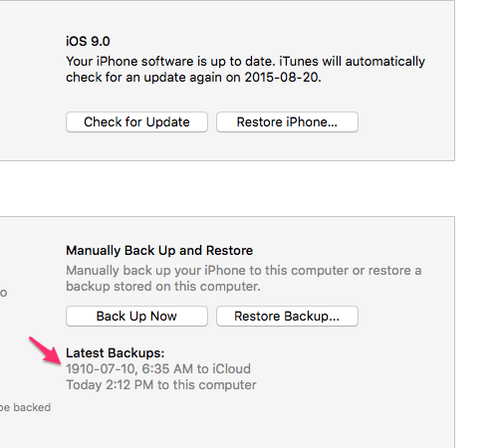Open the Restore iPhone... dialog
Screen dimensions: 499x448
tap(287, 122)
